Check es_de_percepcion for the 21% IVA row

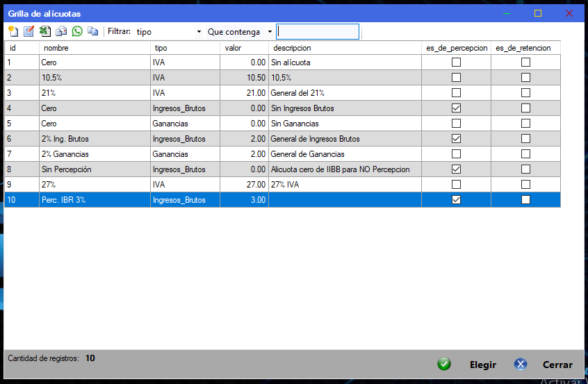(456, 93)
